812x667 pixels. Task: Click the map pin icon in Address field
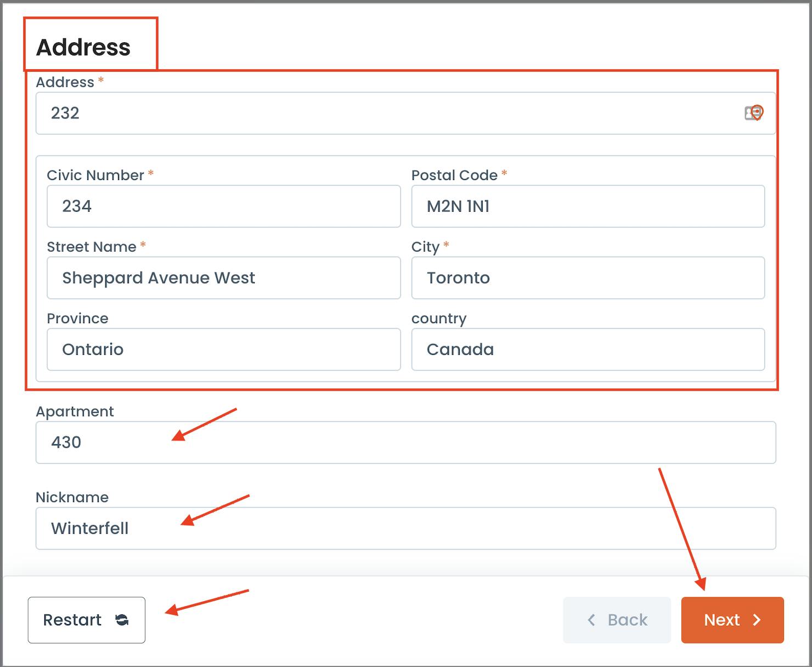pos(754,113)
